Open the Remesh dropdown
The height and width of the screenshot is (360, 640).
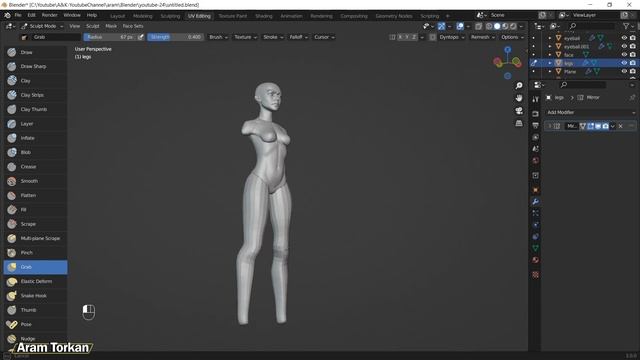pos(482,37)
